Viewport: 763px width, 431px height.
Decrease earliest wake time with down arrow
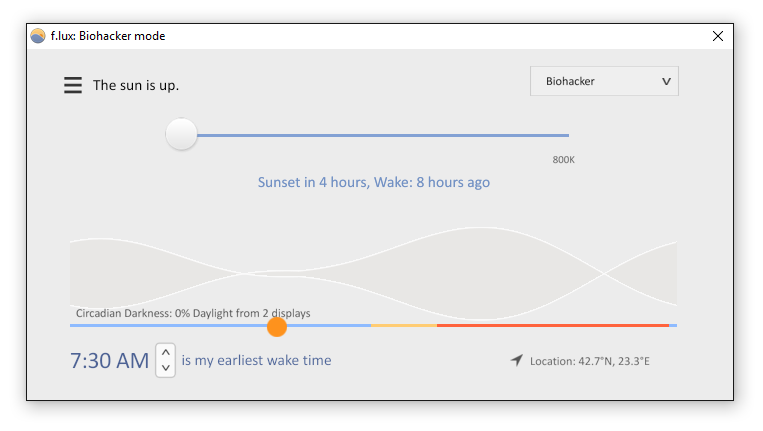click(165, 368)
